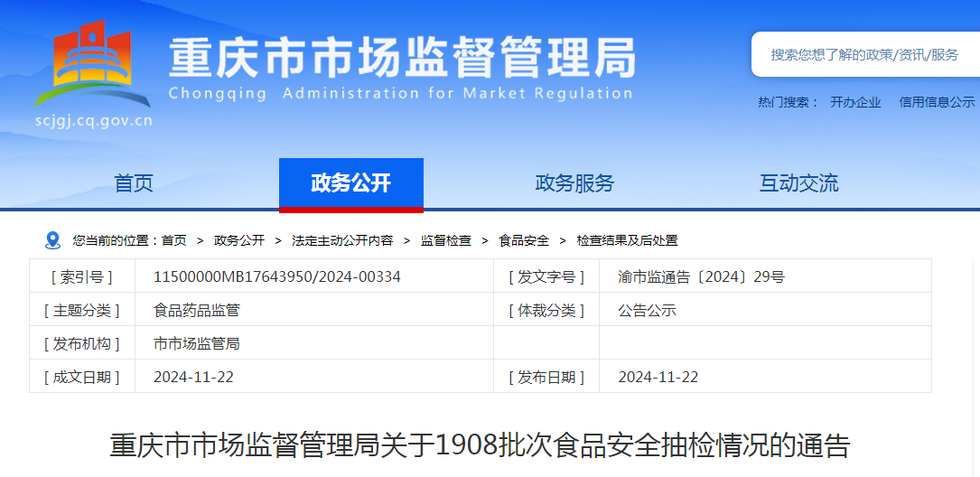
Task: Click the English subtitle Chongqing Administration for Market Regulation
Action: (401, 94)
